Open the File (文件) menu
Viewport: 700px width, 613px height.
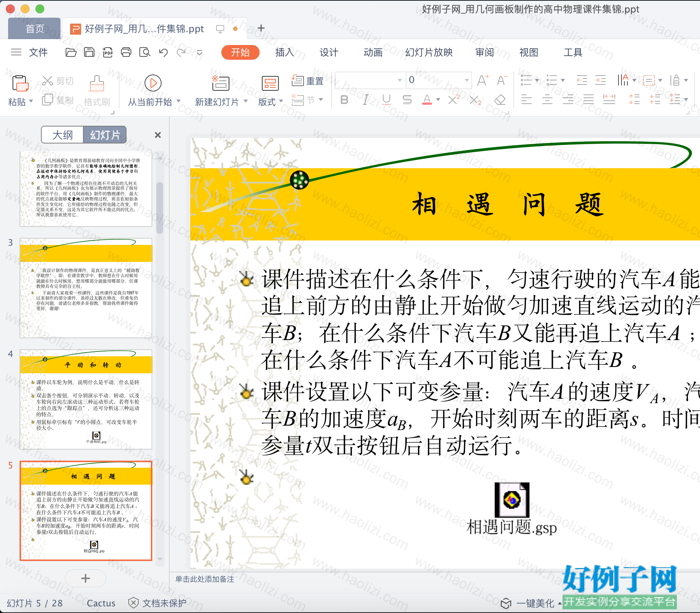tap(38, 52)
